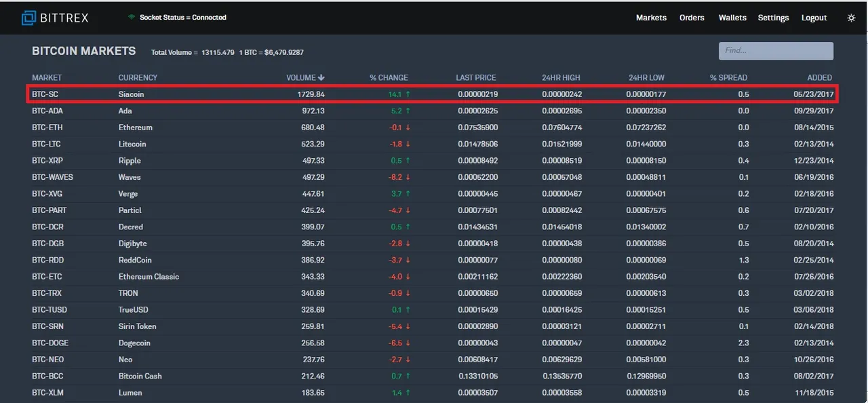Open the BTC-NEO market link
Viewport: 868px width, 403px height.
point(47,360)
